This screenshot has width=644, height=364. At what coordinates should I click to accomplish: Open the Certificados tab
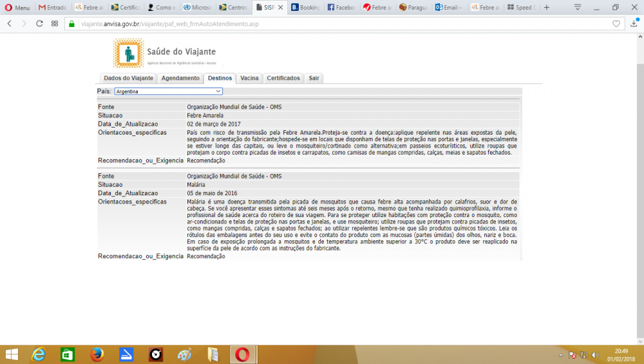click(283, 78)
